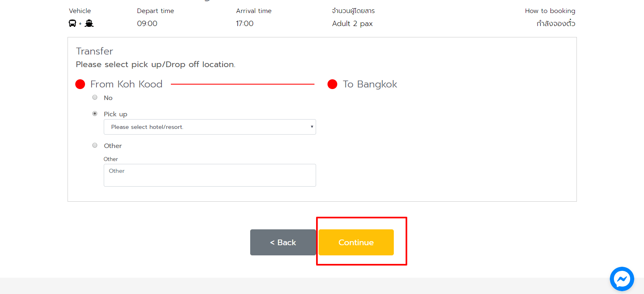This screenshot has width=644, height=294.
Task: Choose the Pick up radio option
Action: 95,113
